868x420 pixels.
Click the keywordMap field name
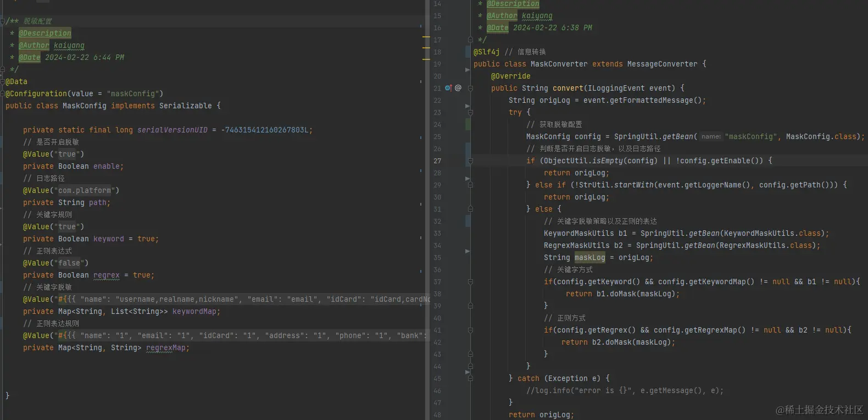194,311
